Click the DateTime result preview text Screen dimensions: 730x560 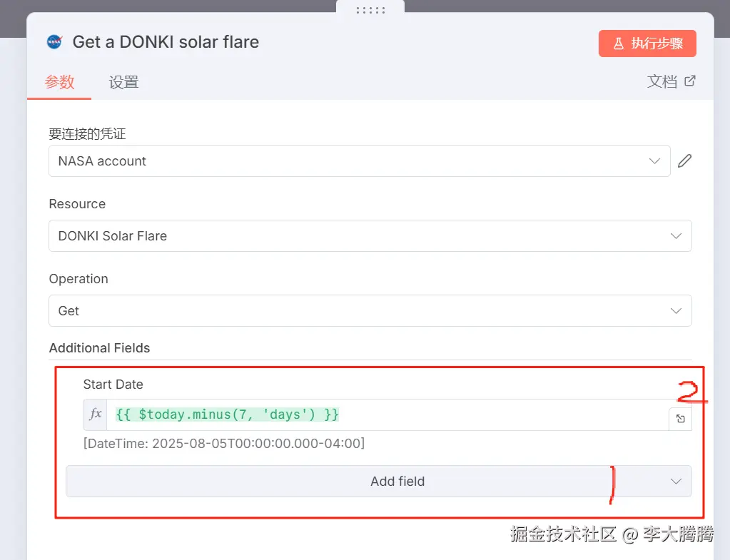tap(224, 443)
